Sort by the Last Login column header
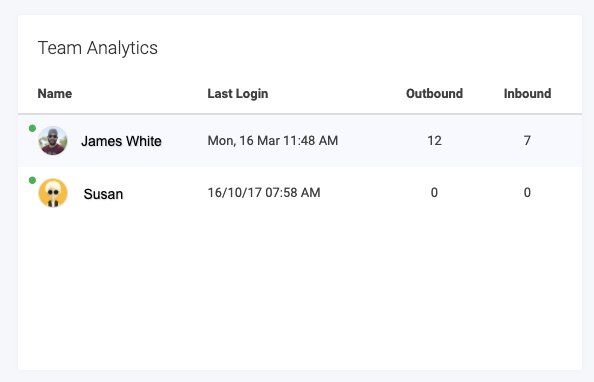Viewport: 594px width, 382px height. [x=238, y=94]
